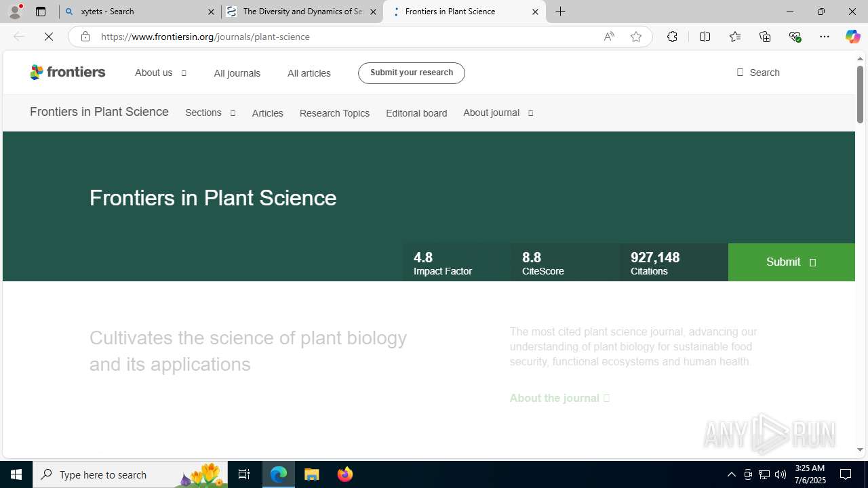Expand the 'About us' dropdown
This screenshot has width=868, height=488.
pyautogui.click(x=161, y=73)
